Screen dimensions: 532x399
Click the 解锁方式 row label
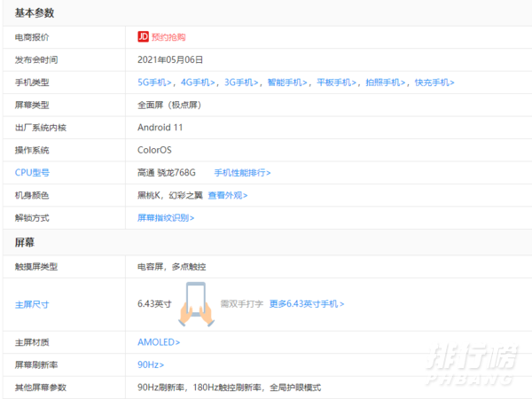[x=32, y=218]
